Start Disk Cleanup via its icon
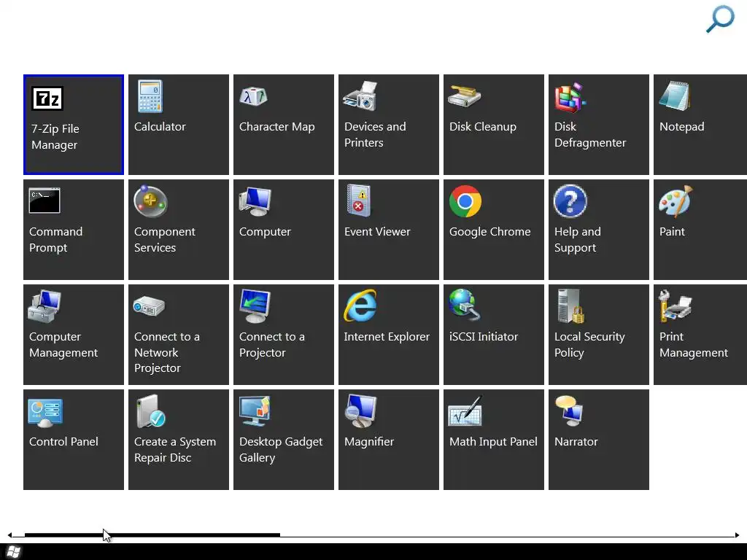The width and height of the screenshot is (747, 560). pos(465,96)
